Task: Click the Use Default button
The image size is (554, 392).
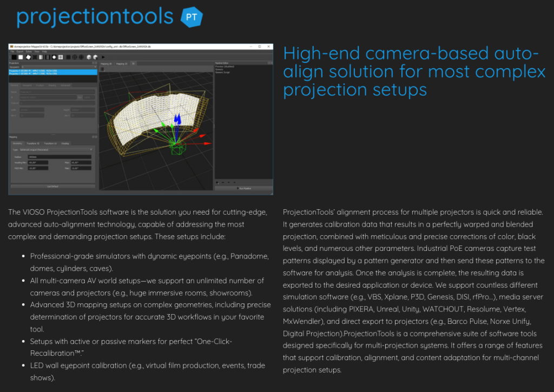Action: click(x=52, y=186)
